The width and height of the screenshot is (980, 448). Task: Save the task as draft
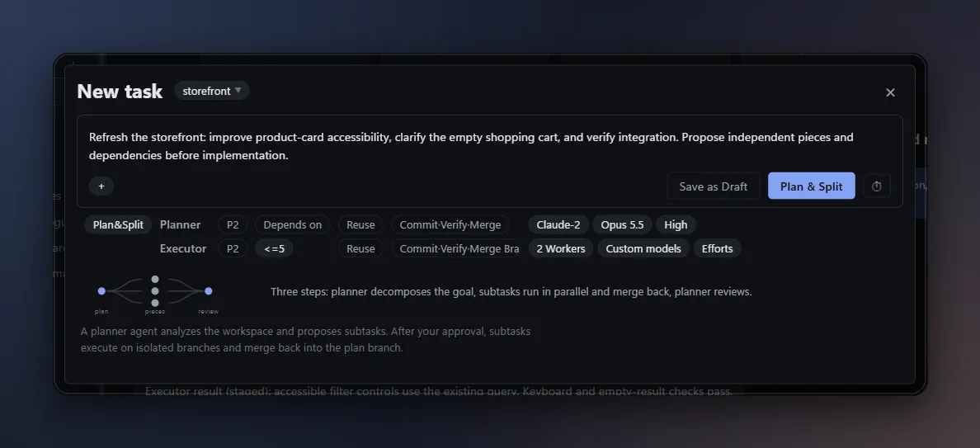713,186
